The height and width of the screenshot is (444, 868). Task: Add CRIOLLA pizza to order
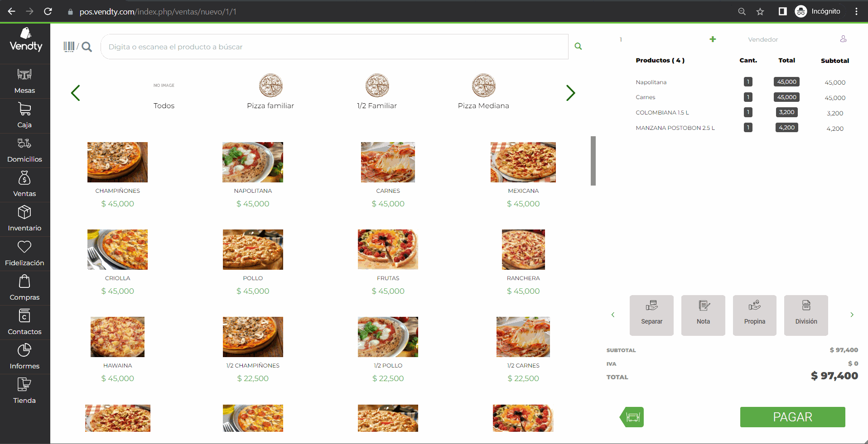(117, 262)
